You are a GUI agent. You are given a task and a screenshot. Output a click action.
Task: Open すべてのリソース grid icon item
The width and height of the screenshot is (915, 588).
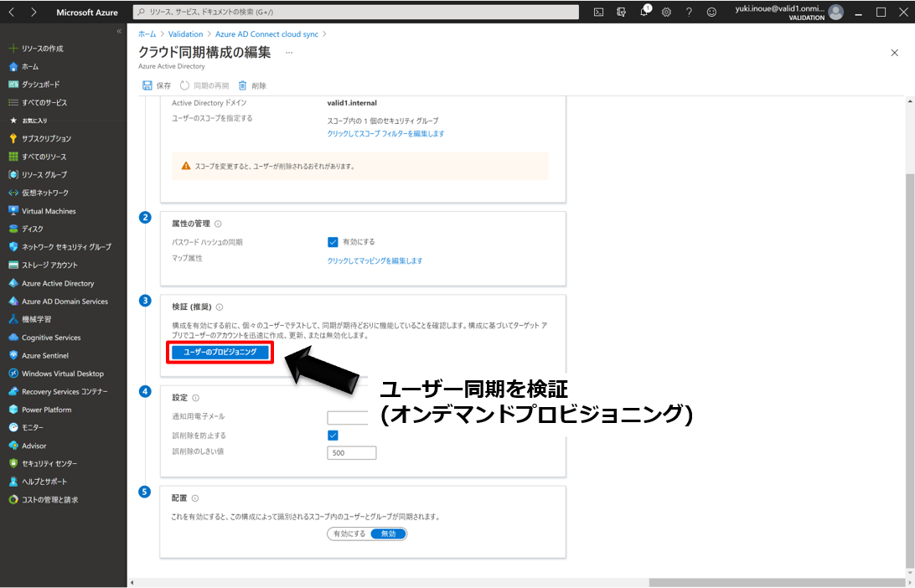click(13, 157)
